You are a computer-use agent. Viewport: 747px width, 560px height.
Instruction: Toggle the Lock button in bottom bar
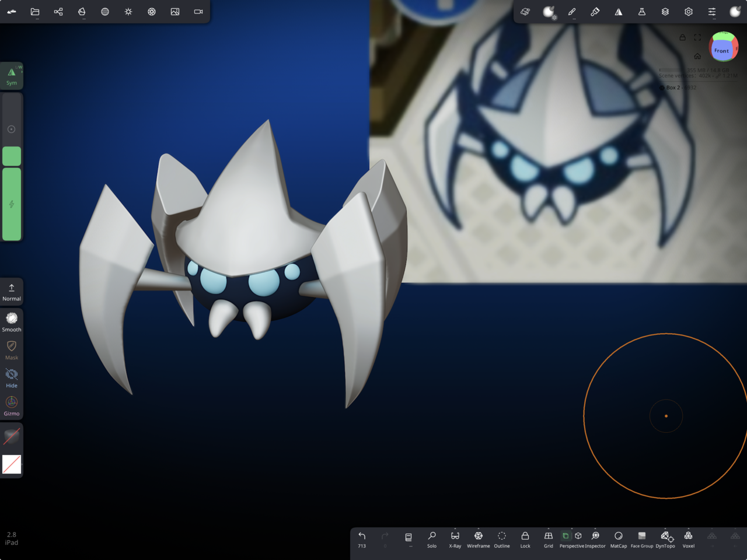coord(525,540)
